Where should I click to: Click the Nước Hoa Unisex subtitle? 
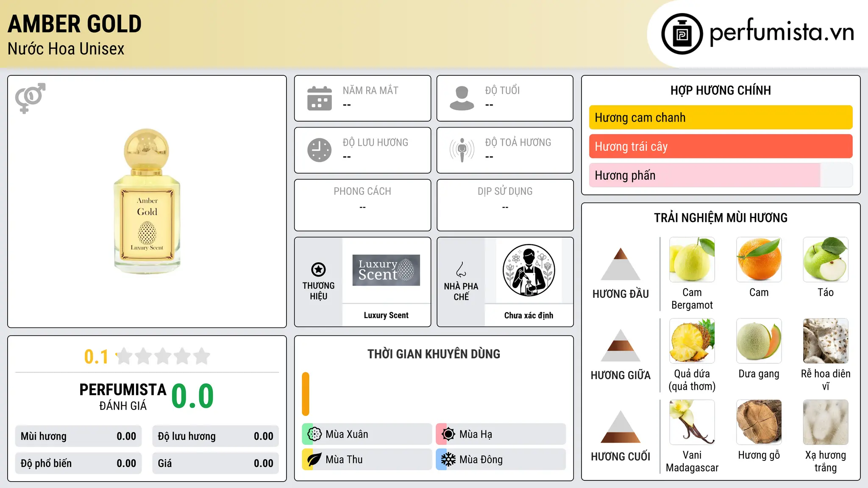pyautogui.click(x=66, y=49)
